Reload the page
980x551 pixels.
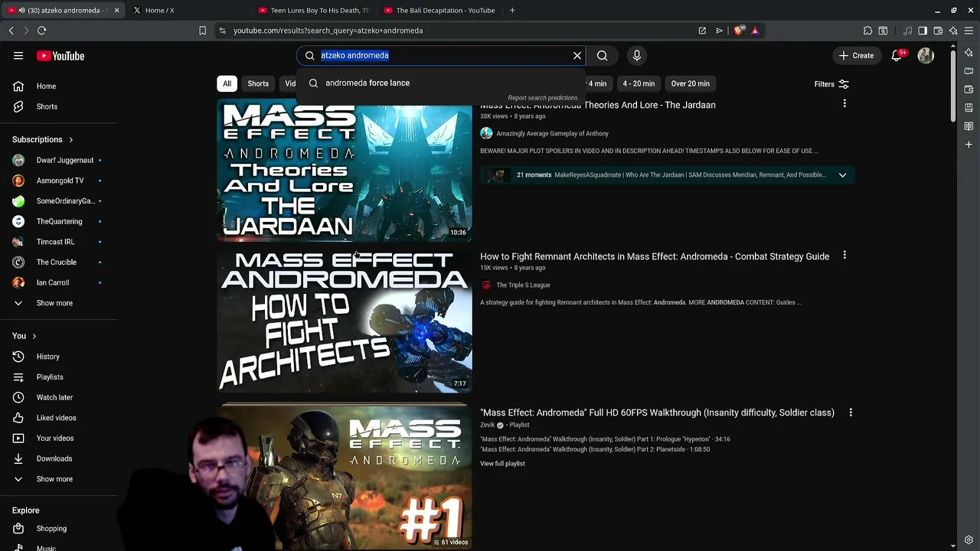41,31
